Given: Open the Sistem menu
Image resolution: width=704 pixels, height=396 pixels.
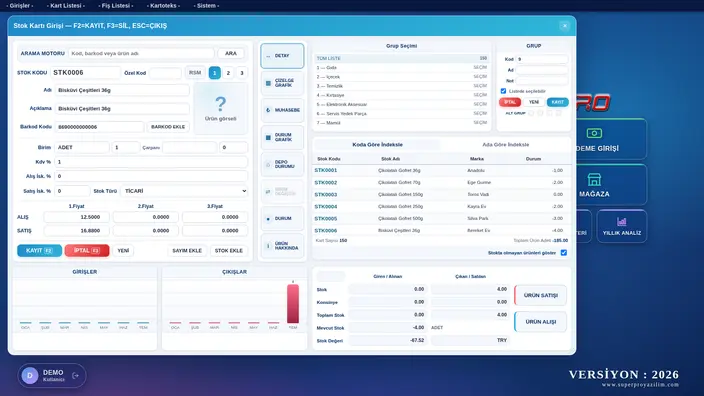Looking at the screenshot, I should (207, 6).
